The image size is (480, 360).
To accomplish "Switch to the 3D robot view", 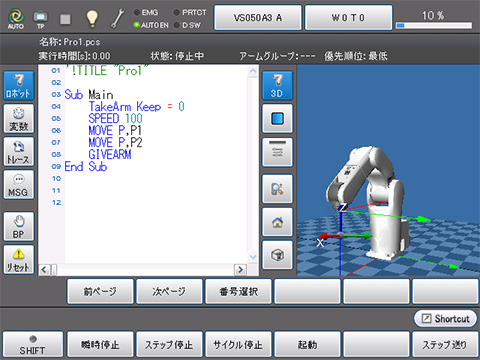I will (x=277, y=85).
